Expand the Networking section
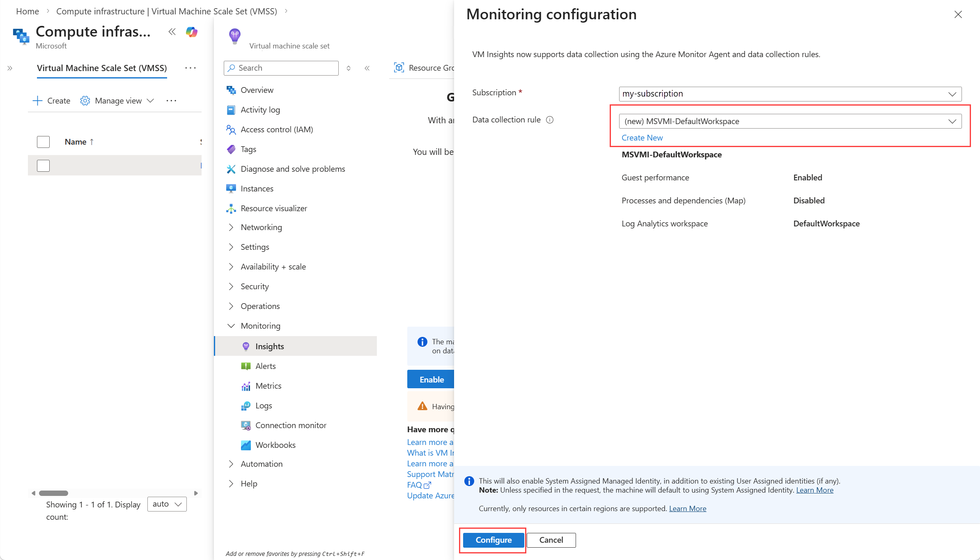The image size is (980, 560). pos(231,227)
